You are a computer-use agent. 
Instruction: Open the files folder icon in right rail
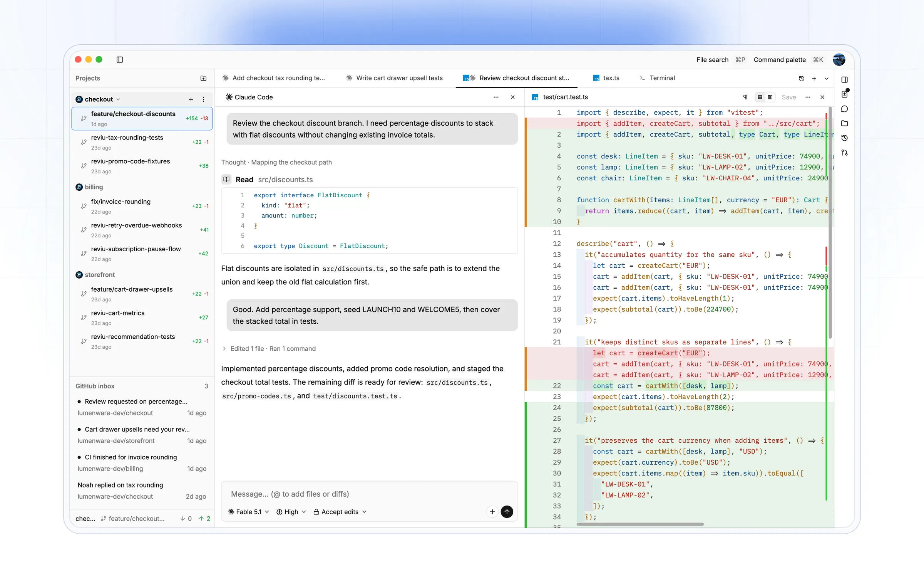point(845,123)
